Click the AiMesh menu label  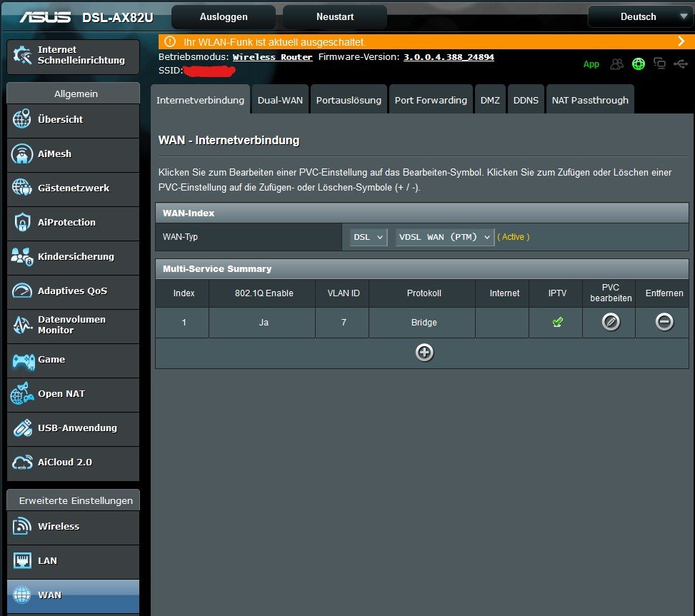coord(54,153)
